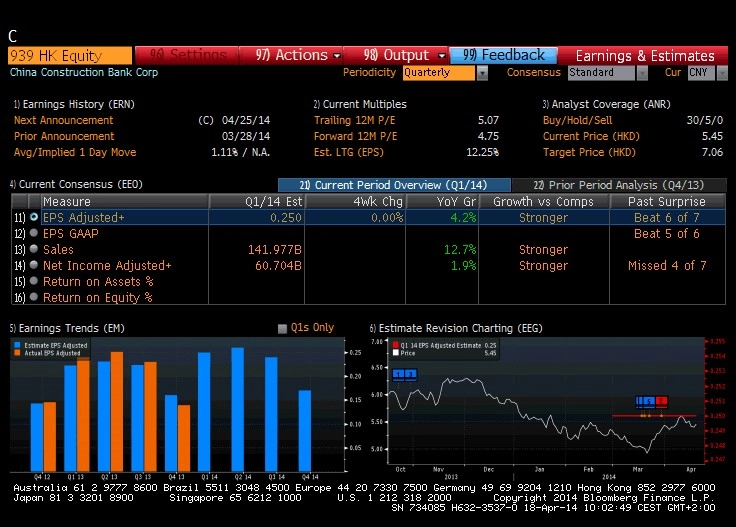The image size is (736, 527).
Task: Open Earnings History (ERN) link
Action: (x=74, y=104)
